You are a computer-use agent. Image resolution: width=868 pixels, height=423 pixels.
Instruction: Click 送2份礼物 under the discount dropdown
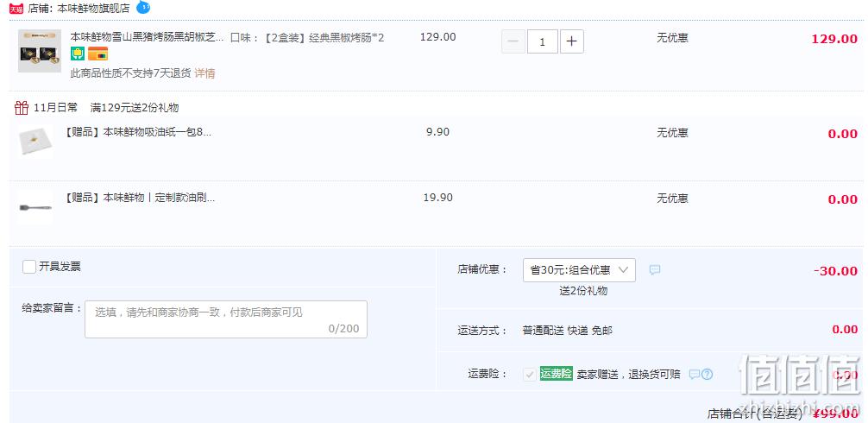[583, 291]
